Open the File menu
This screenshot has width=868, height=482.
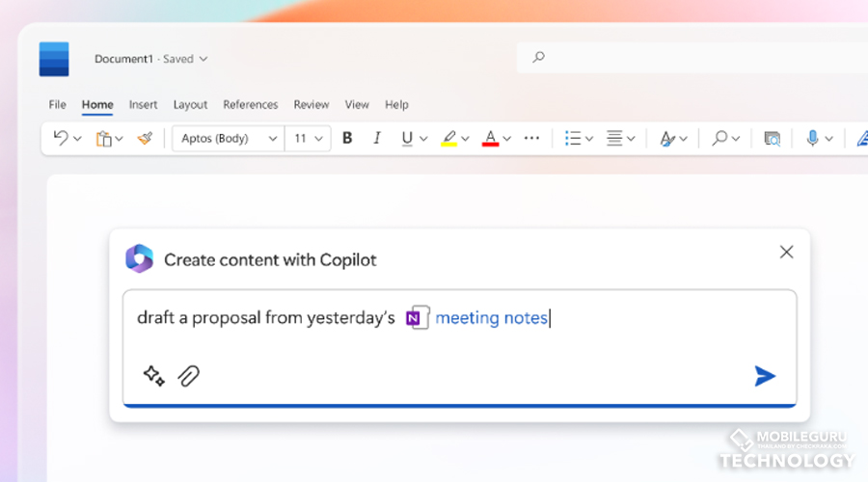click(57, 104)
